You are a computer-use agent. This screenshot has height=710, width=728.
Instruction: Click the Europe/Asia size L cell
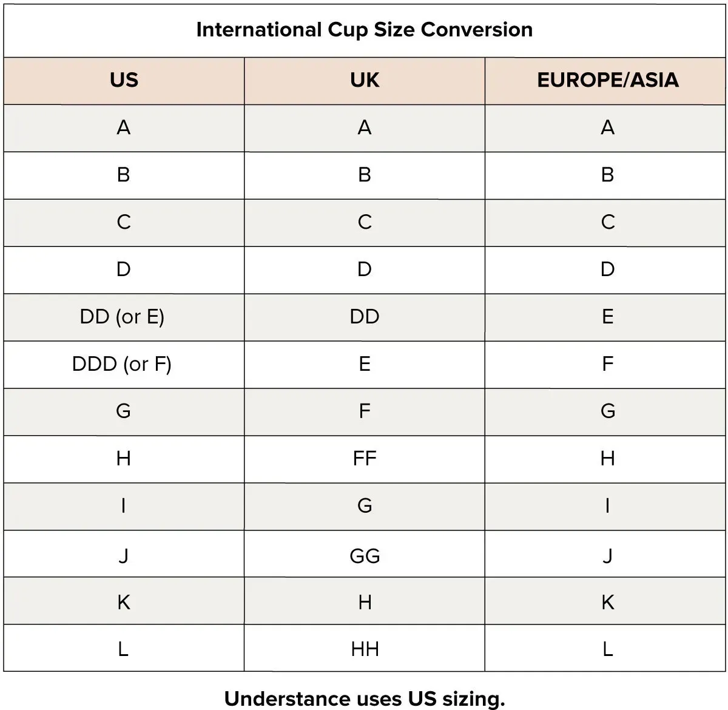point(607,649)
